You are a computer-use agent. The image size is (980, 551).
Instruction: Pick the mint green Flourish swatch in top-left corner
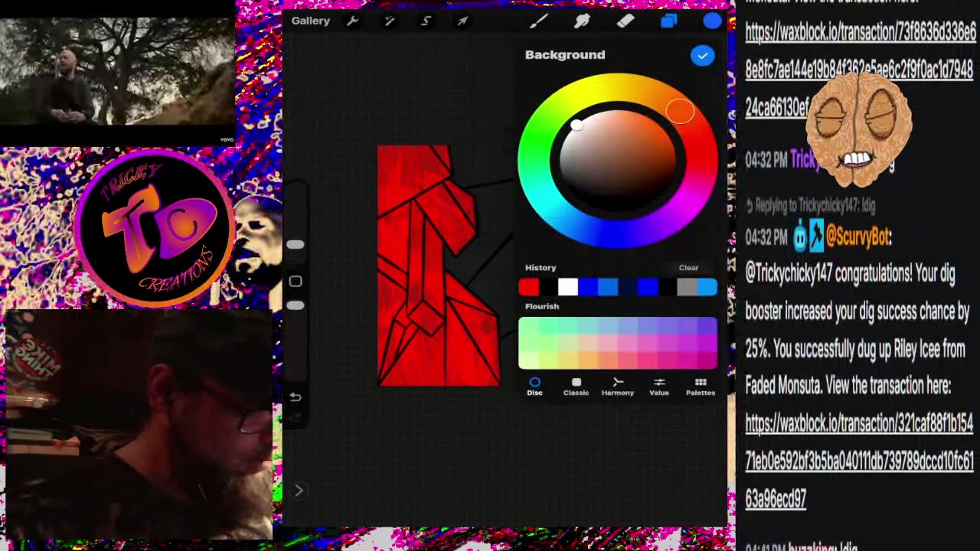pos(528,326)
